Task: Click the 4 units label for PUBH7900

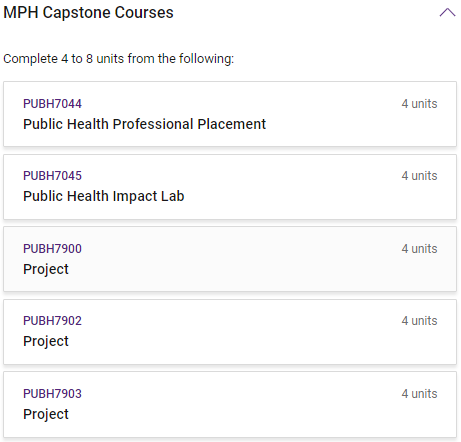Action: 419,249
